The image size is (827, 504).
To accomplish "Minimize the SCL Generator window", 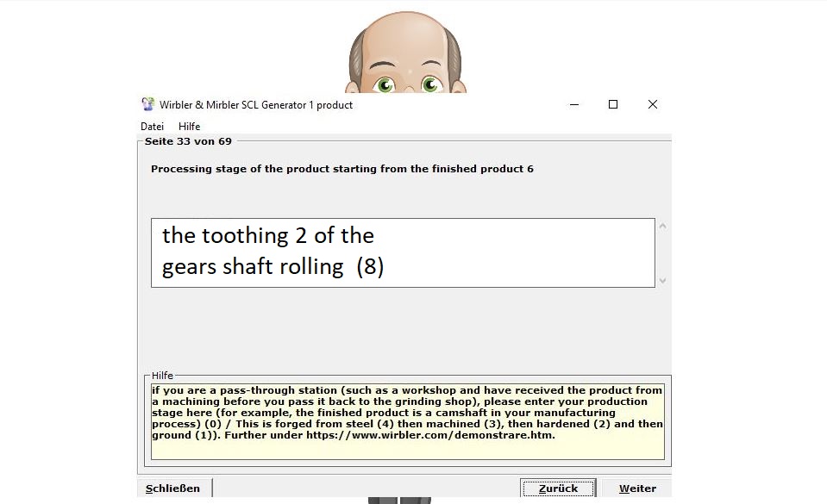I will tap(573, 105).
